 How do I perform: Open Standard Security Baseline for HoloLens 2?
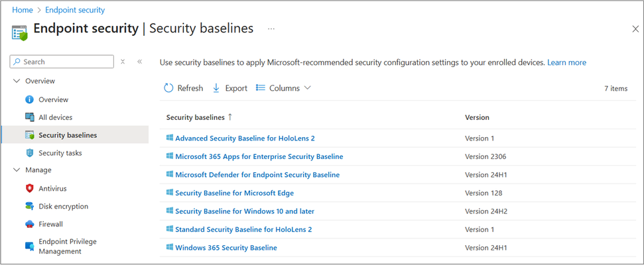tap(243, 229)
